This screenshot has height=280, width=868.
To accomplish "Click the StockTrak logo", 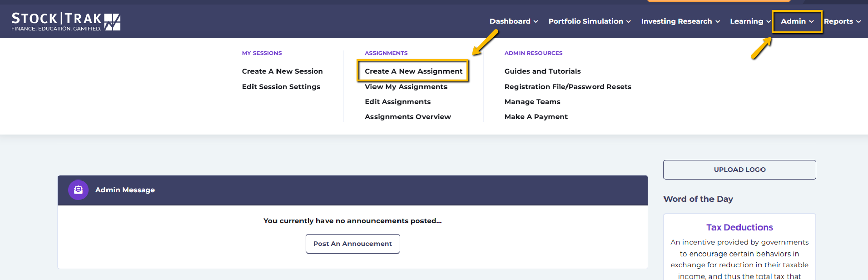I will click(x=66, y=21).
